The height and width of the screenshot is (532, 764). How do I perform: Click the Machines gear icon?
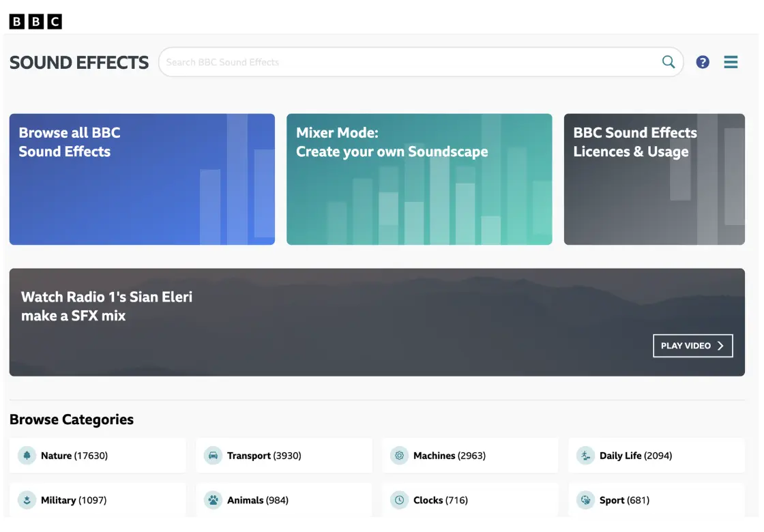tap(399, 456)
